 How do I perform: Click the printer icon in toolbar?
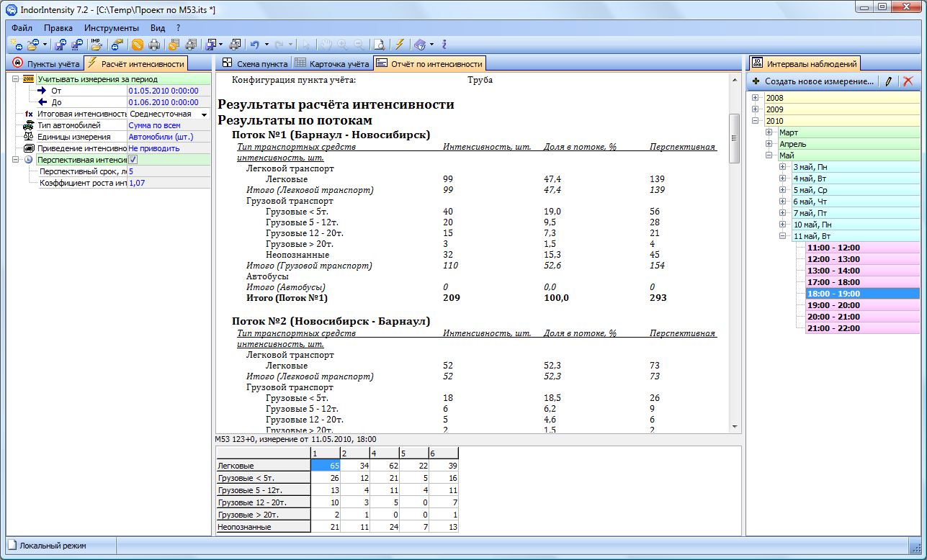point(154,45)
